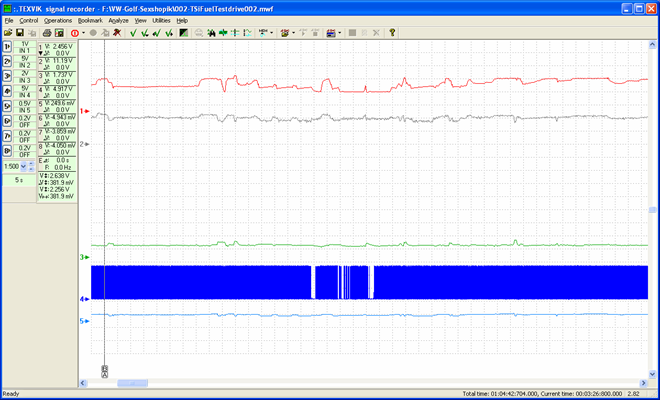
Task: Toggle channel 7 button
Action: click(x=7, y=136)
